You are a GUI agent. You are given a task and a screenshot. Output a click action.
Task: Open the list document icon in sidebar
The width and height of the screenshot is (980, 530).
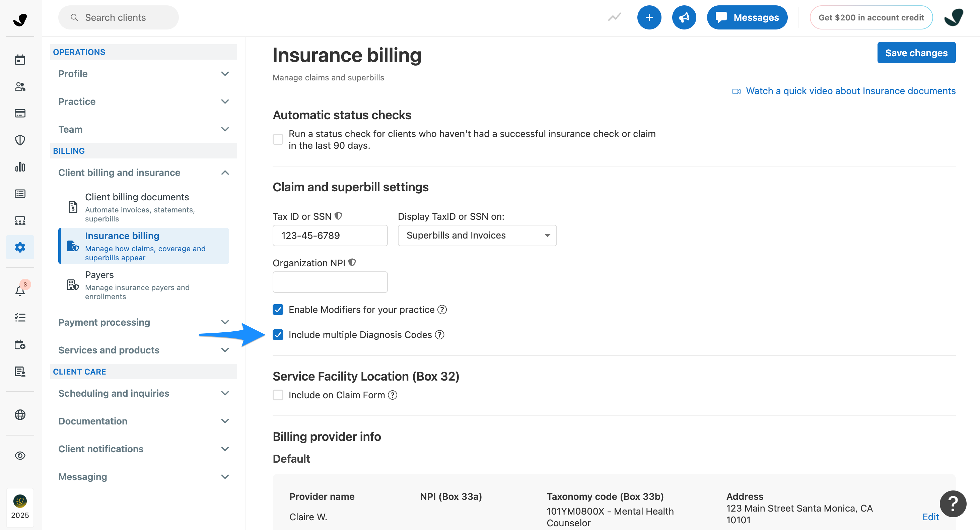pyautogui.click(x=20, y=194)
